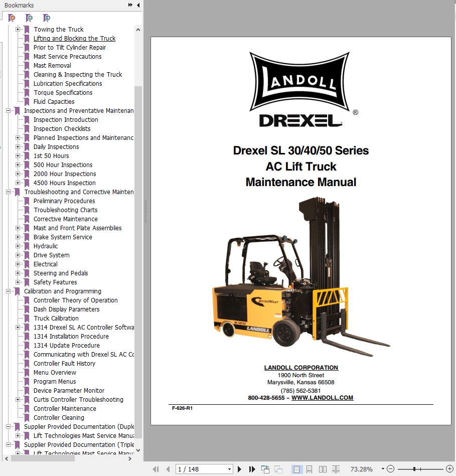Click bookmarks horizontal scrollbar right arrow

130,459
